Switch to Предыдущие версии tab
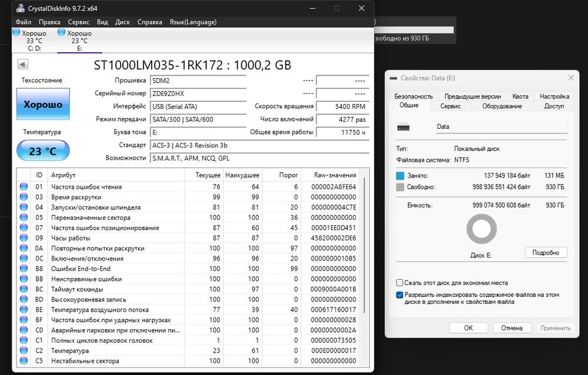588x375 pixels. click(473, 96)
